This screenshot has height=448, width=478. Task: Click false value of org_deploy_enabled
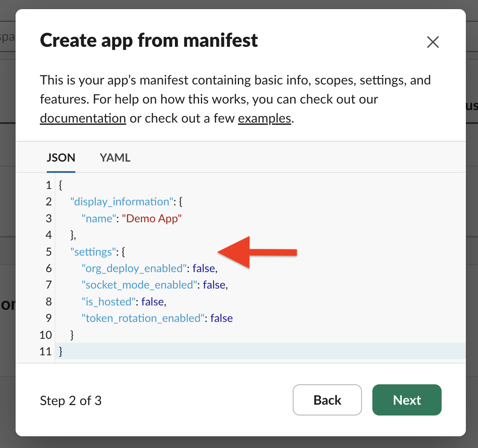[x=203, y=268]
